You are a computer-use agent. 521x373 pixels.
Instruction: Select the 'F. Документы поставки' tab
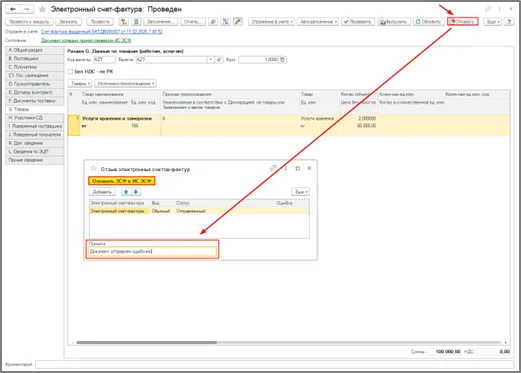point(35,101)
